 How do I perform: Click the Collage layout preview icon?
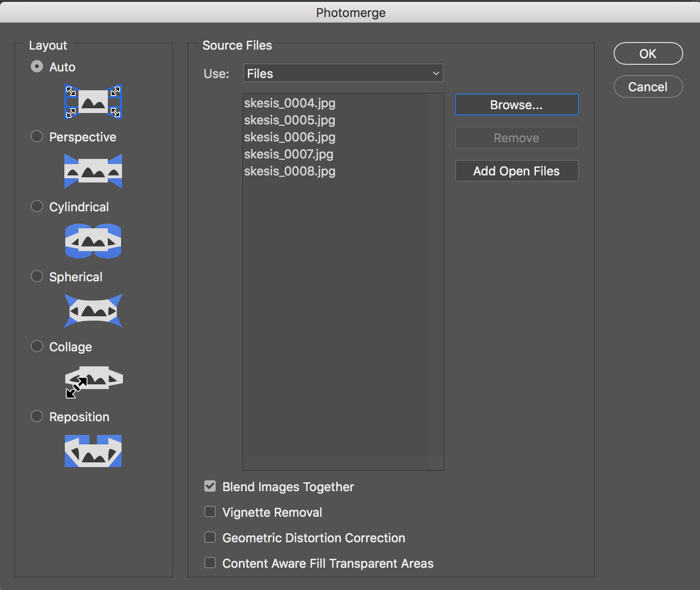93,381
